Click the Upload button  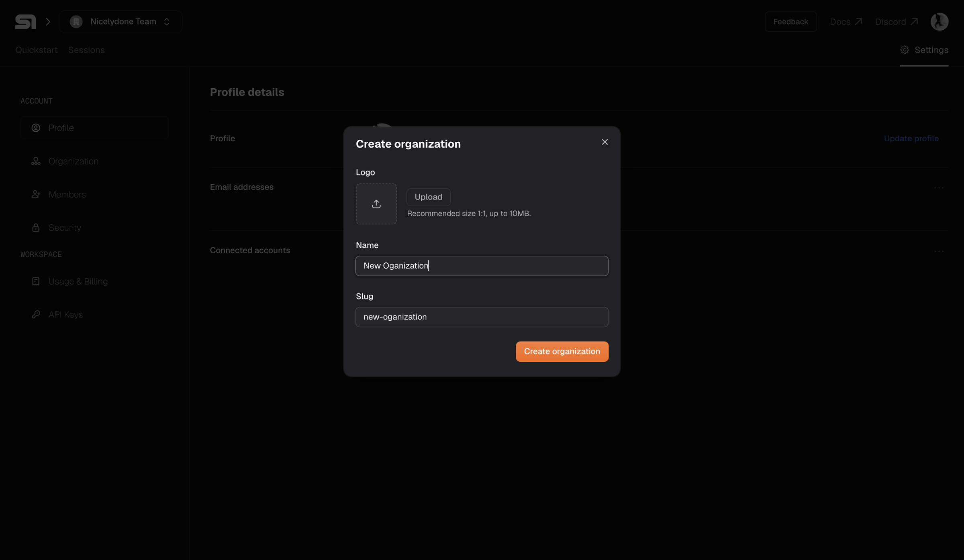(x=429, y=197)
